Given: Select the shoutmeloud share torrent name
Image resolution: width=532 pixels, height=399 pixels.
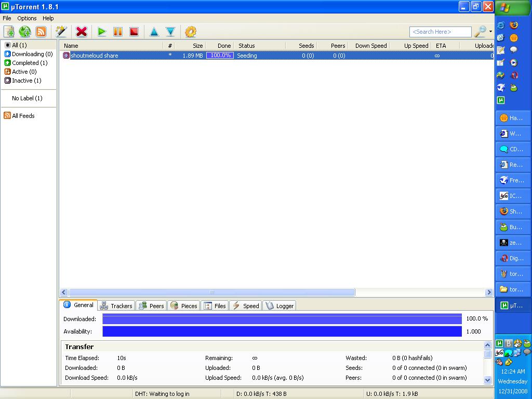Looking at the screenshot, I should 95,56.
